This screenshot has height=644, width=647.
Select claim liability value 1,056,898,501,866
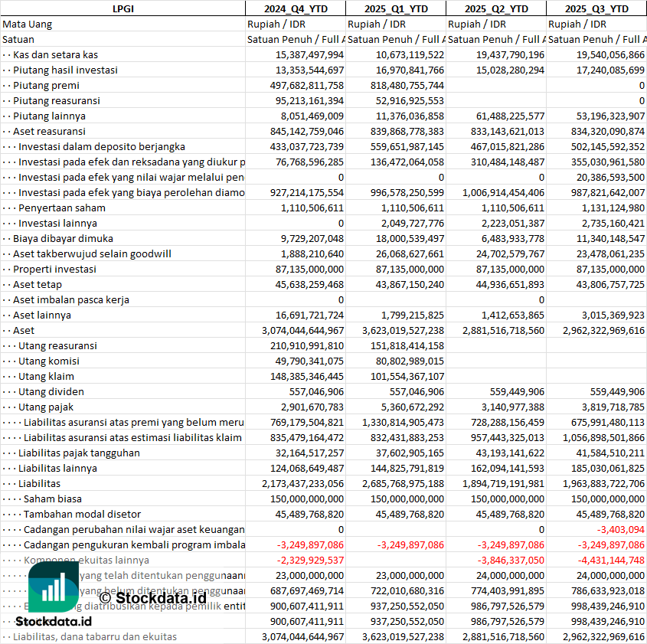603,437
